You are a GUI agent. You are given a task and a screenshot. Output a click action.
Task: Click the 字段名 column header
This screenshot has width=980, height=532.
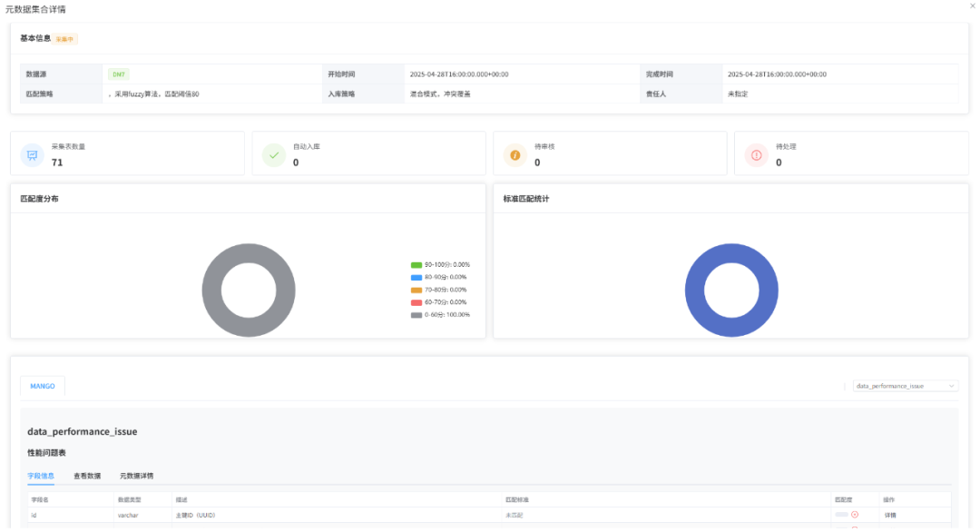click(39, 499)
